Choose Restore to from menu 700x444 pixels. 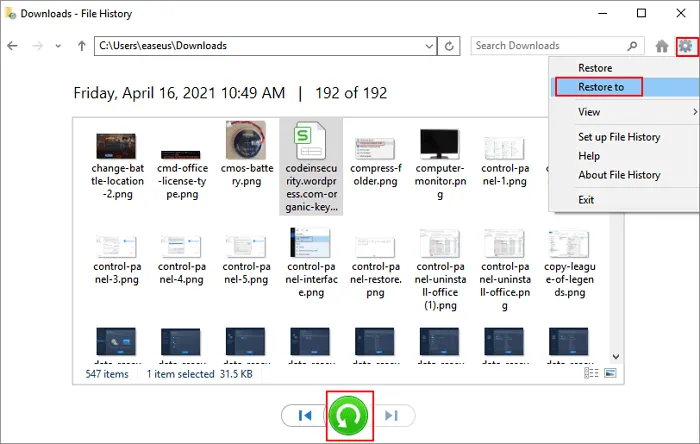click(601, 87)
